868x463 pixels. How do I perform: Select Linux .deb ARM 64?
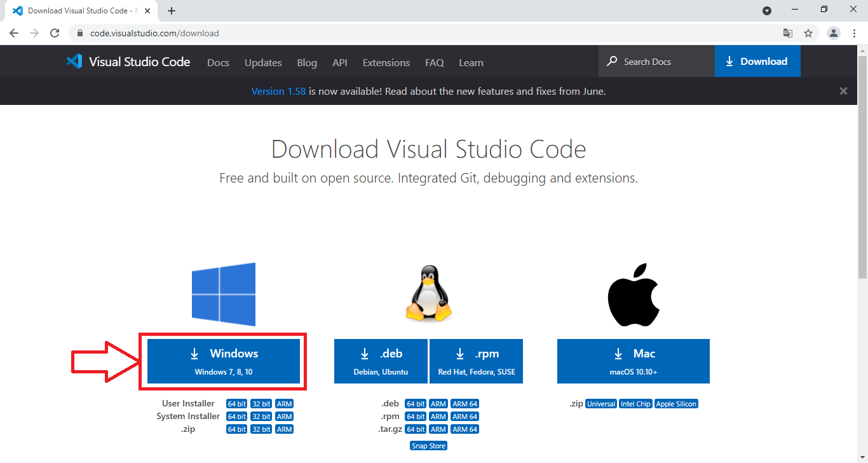coord(465,404)
